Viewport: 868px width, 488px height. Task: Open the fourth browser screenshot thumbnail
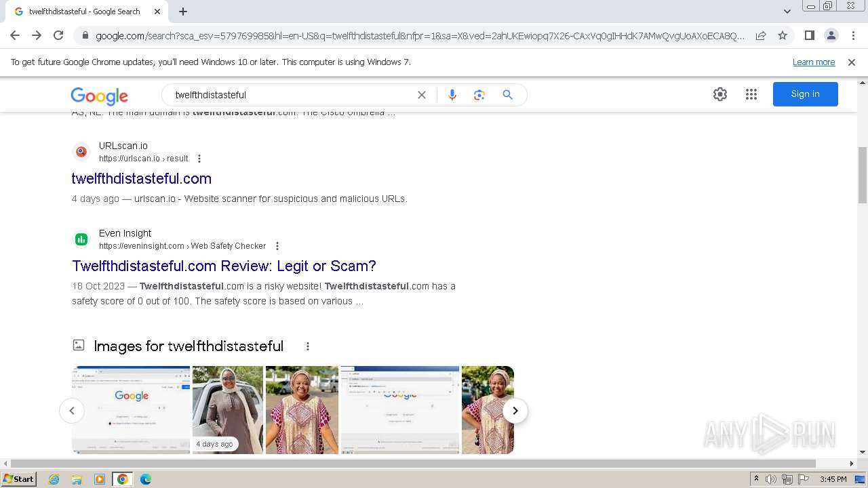(400, 410)
